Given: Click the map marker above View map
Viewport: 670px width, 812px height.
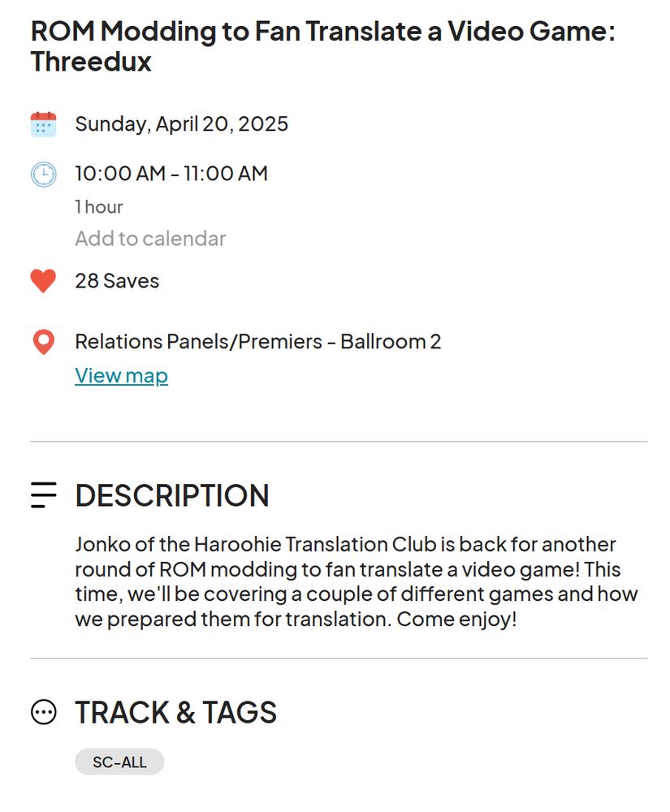Looking at the screenshot, I should tap(42, 340).
